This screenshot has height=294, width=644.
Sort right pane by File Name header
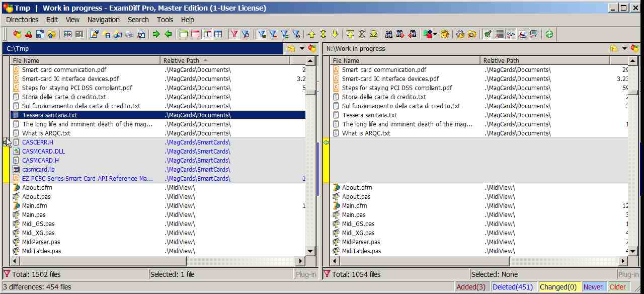coord(406,60)
